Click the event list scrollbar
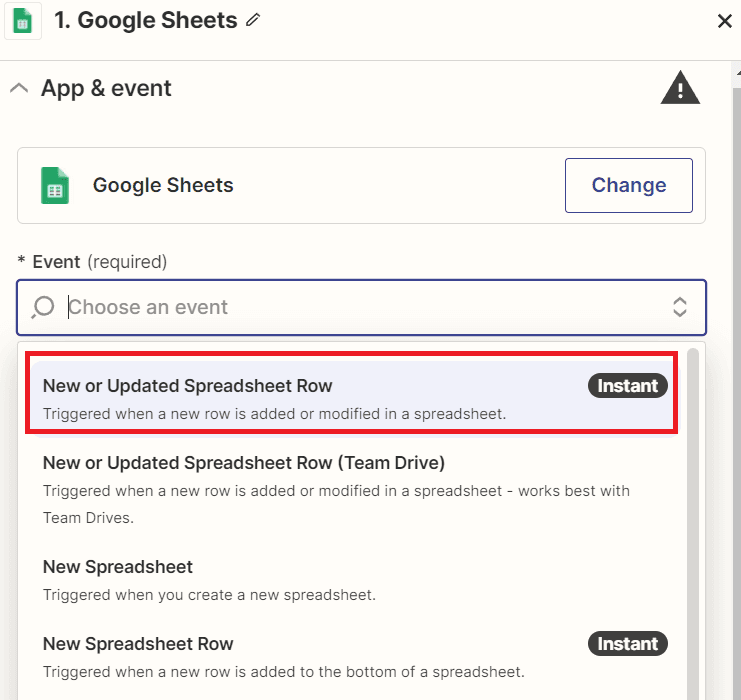741x700 pixels. click(x=693, y=524)
